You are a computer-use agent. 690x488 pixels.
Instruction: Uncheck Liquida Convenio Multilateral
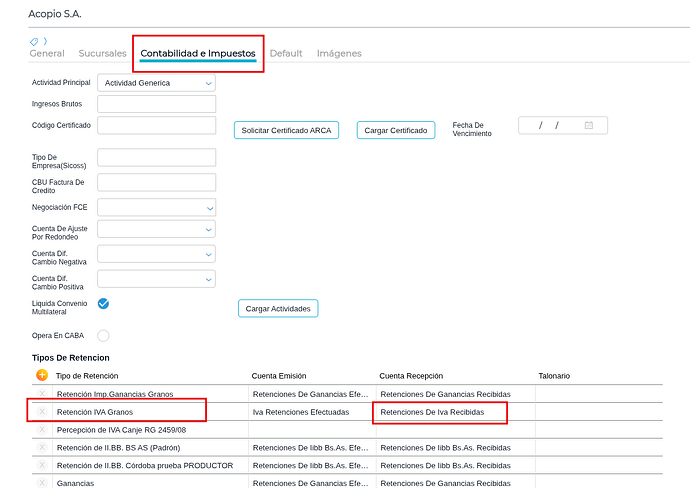pyautogui.click(x=103, y=304)
